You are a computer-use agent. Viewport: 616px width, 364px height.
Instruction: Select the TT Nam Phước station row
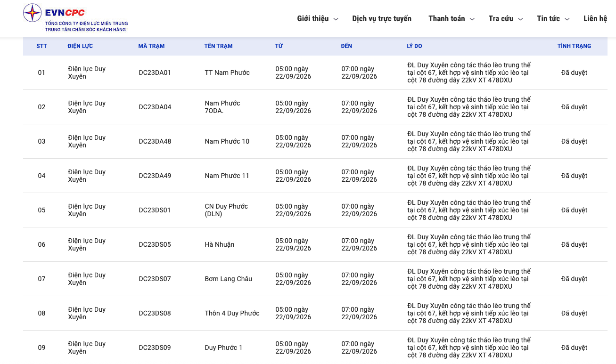point(315,73)
